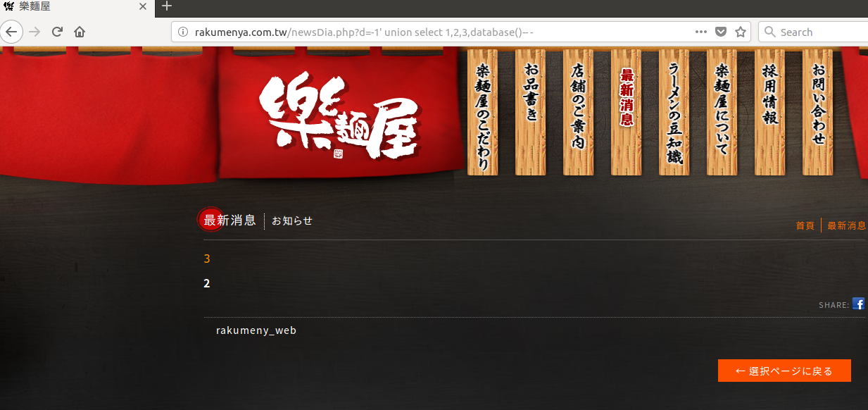Share on Facebook icon
The image size is (868, 410).
click(859, 304)
